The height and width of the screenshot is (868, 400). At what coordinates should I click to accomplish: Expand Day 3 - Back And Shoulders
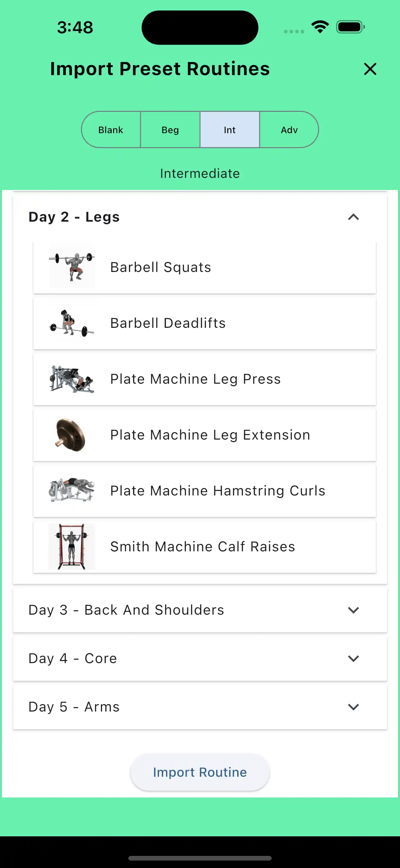coord(353,610)
